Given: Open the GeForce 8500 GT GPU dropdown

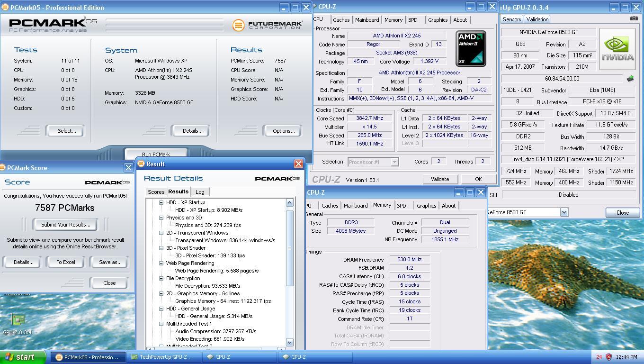Looking at the screenshot, I should coord(563,212).
